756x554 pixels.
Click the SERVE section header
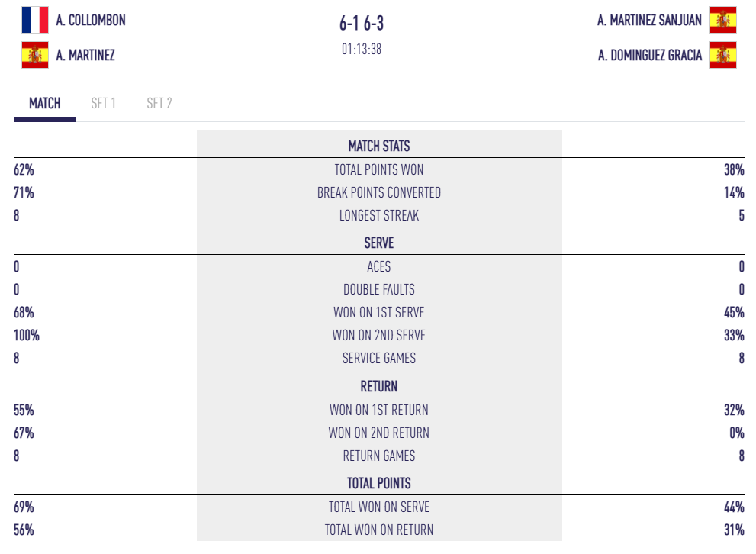379,243
